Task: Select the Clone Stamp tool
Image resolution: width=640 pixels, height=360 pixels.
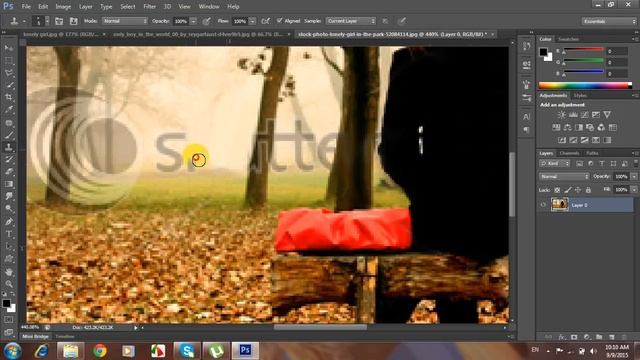Action: (9, 147)
